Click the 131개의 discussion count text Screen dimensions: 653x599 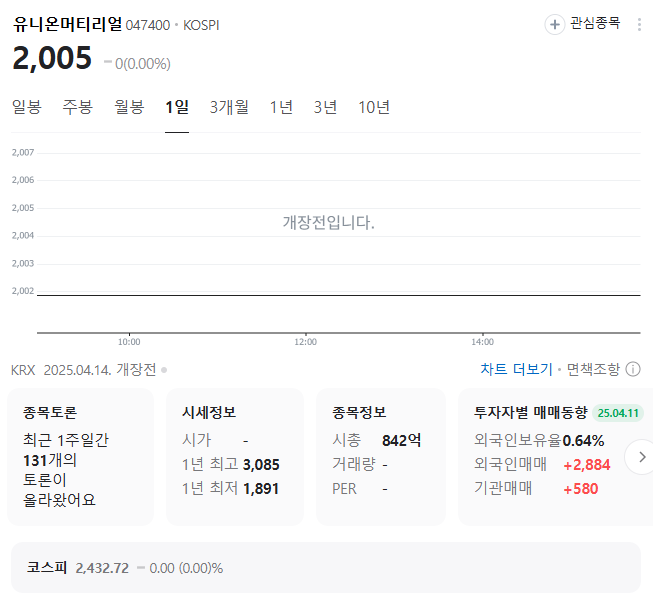50,460
